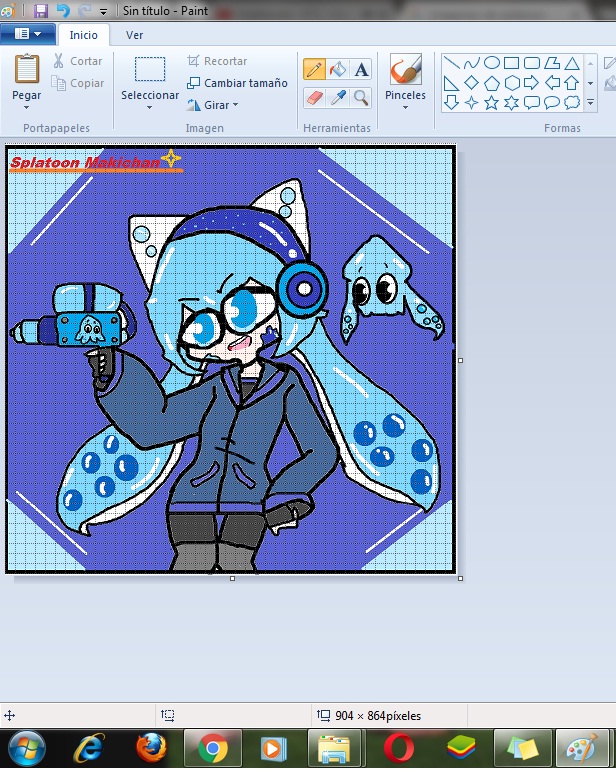Pick the Down arrow shape

pyautogui.click(x=451, y=103)
